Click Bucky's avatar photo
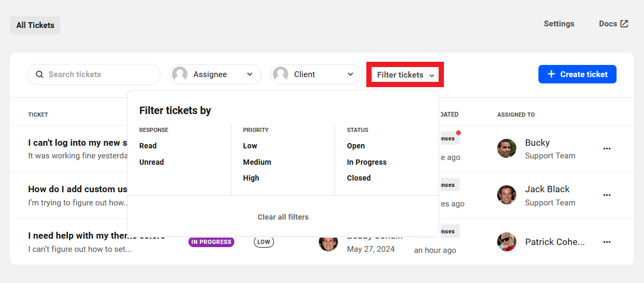The width and height of the screenshot is (644, 283). 507,148
